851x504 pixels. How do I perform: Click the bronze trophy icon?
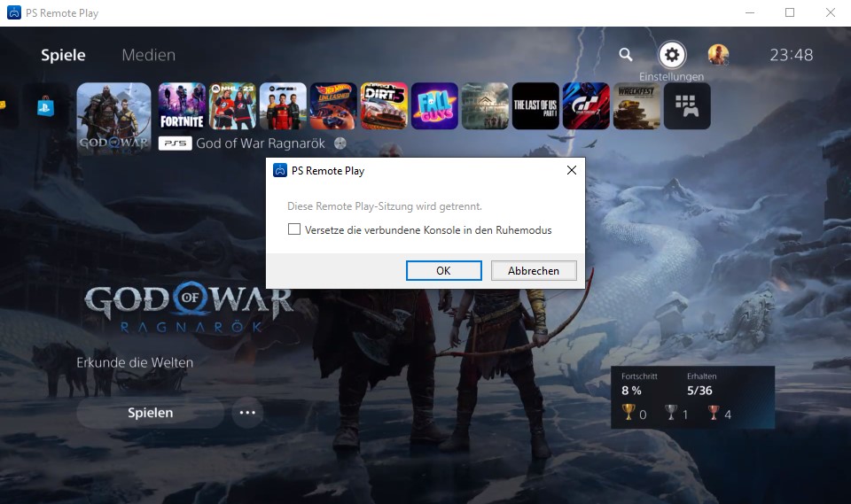pyautogui.click(x=713, y=413)
